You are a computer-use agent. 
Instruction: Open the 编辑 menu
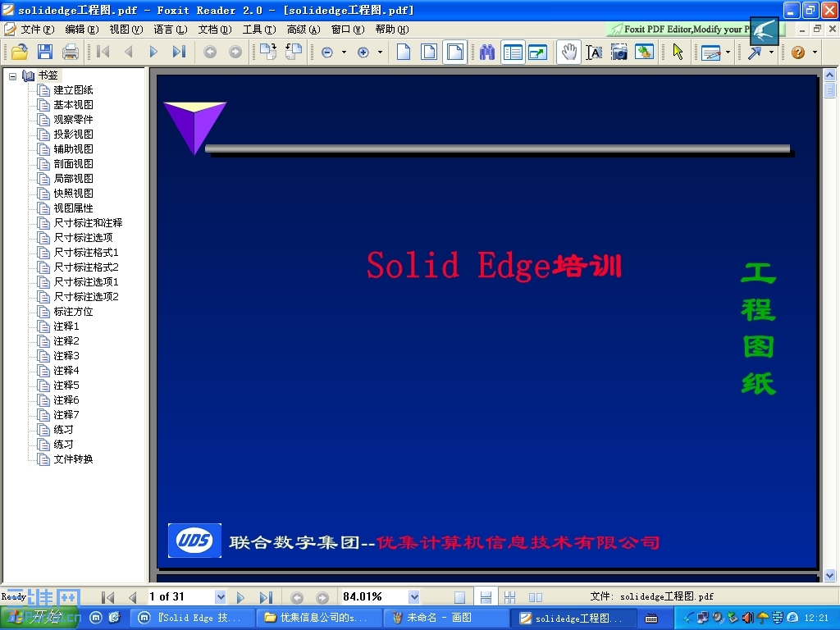81,30
